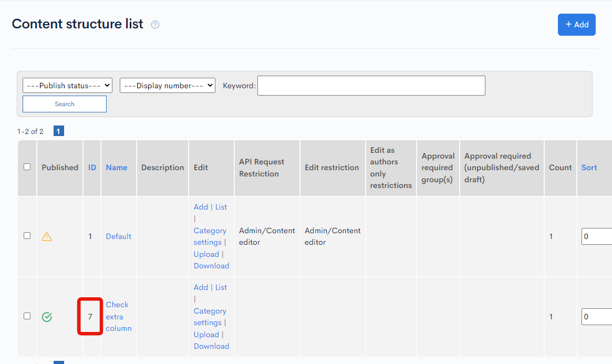The width and height of the screenshot is (612, 364).
Task: Focus the Keyword input field
Action: (x=371, y=86)
